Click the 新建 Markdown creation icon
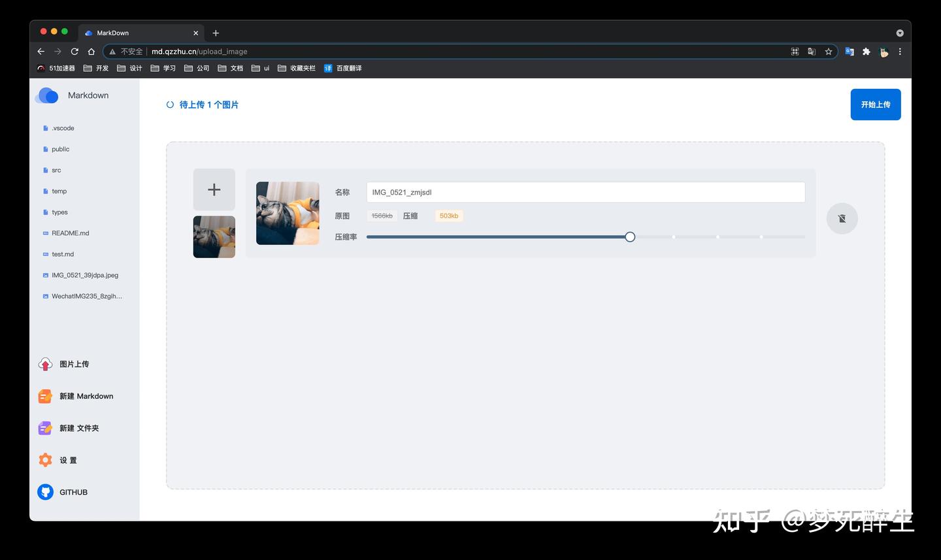The height and width of the screenshot is (560, 941). [x=45, y=396]
